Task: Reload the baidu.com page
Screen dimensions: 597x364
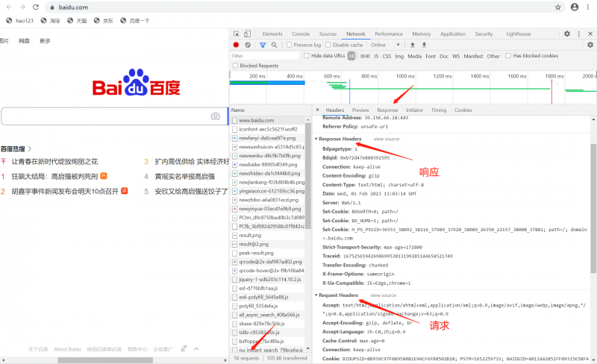Action: point(36,7)
